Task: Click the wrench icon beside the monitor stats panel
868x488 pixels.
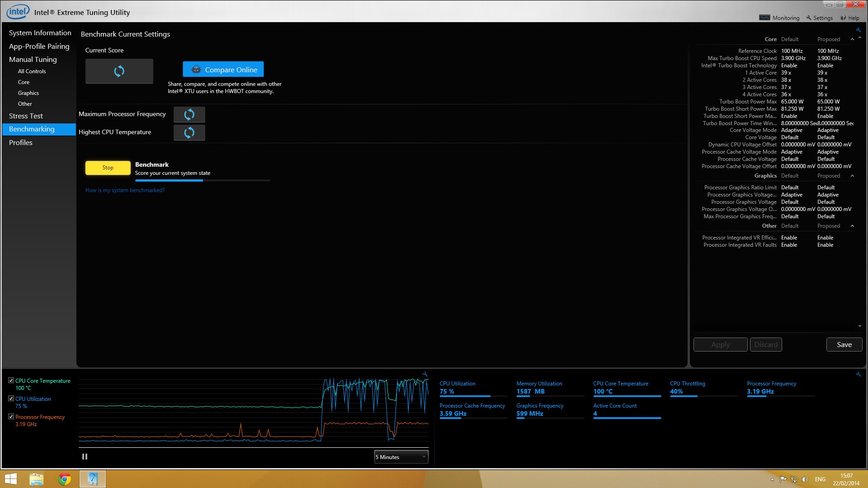Action: [858, 374]
